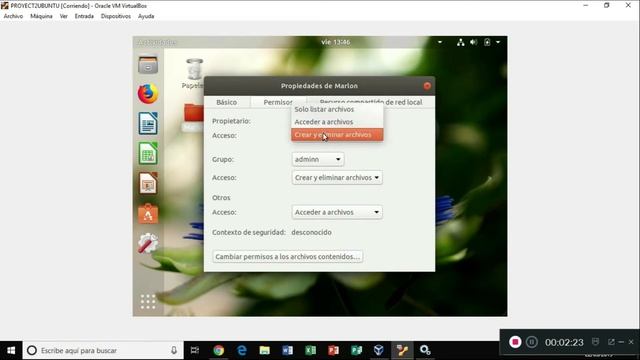Screen dimensions: 640x360
Task: Activate the taskbar search microphone
Action: 174,350
